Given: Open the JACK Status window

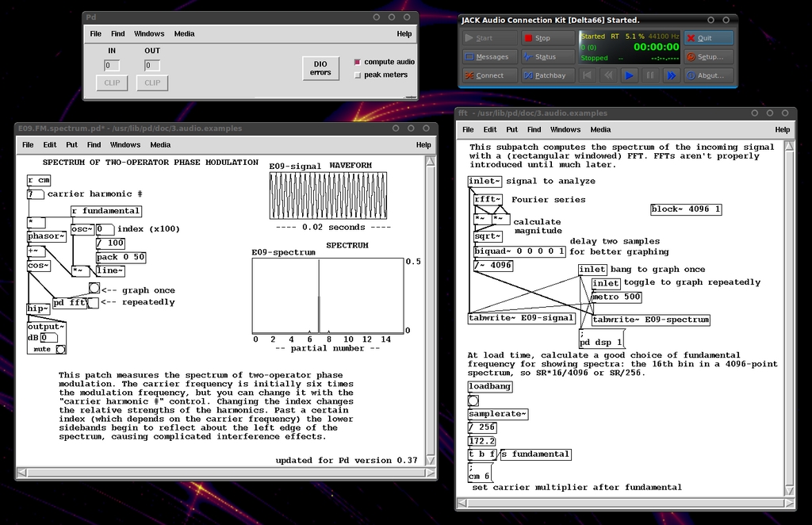Looking at the screenshot, I should click(544, 56).
